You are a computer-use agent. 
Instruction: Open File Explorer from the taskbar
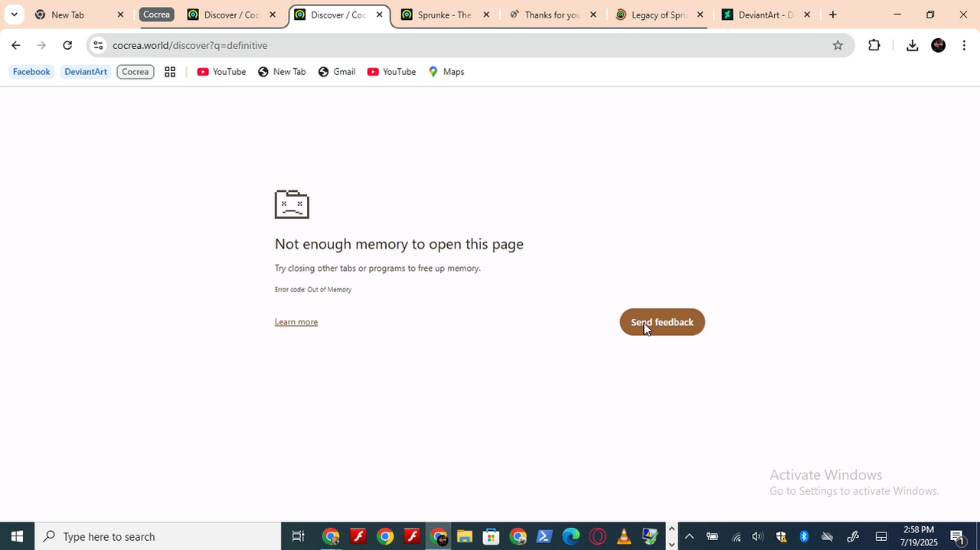pos(464,536)
